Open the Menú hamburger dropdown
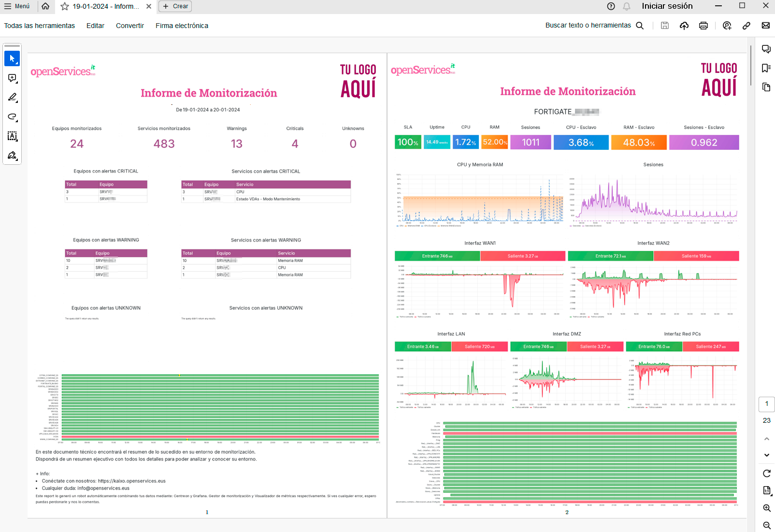775x532 pixels. click(17, 6)
